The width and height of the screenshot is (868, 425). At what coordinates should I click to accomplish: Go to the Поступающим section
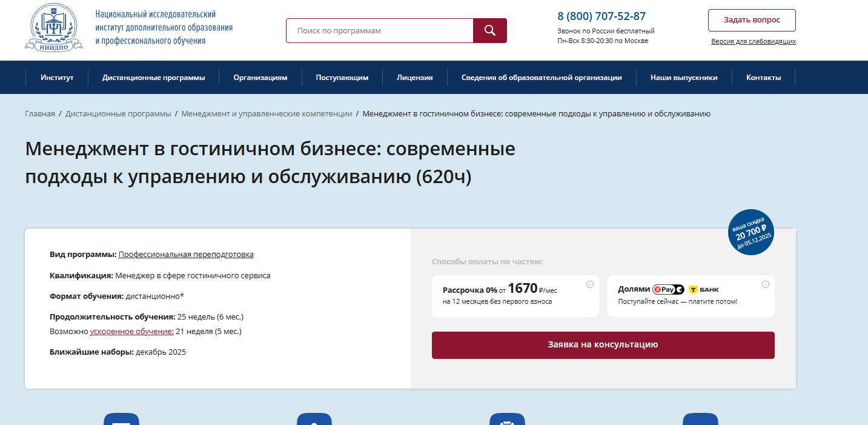(342, 78)
